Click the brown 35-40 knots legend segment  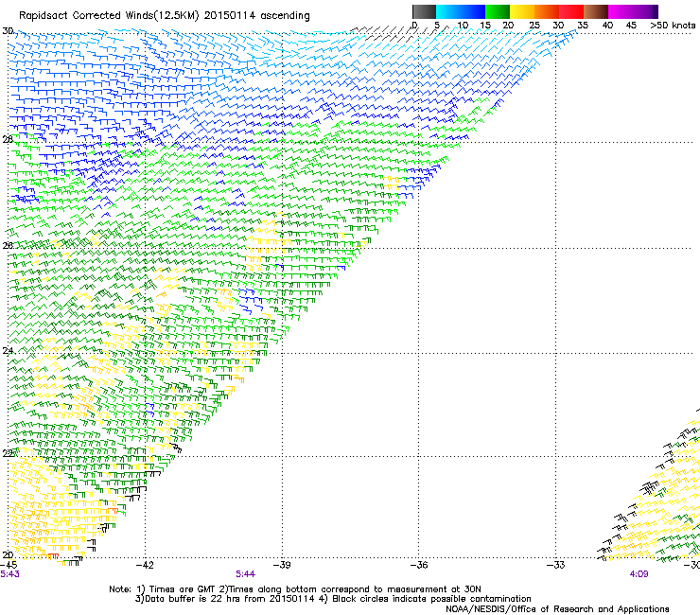point(596,11)
